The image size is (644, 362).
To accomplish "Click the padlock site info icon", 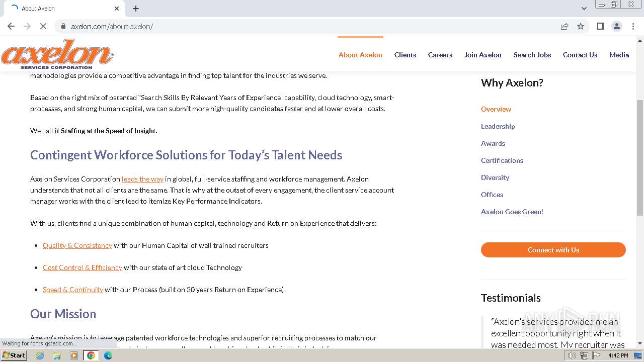I will click(63, 26).
